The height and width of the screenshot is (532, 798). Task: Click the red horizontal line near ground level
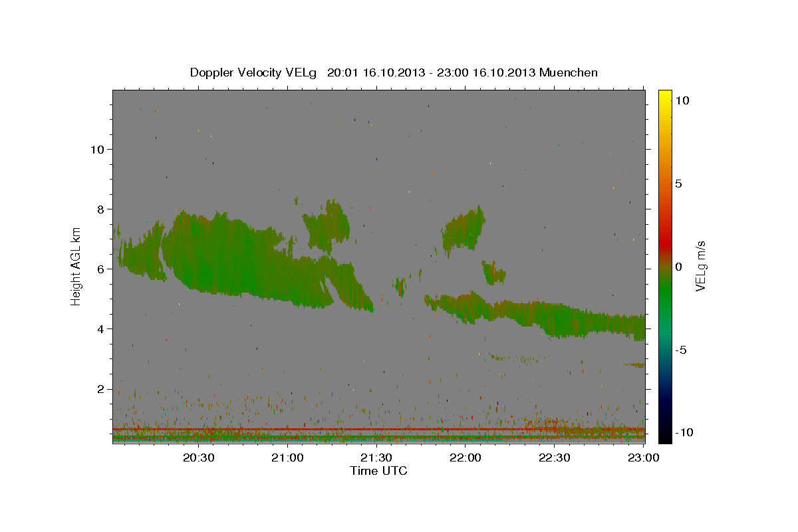pos(378,430)
